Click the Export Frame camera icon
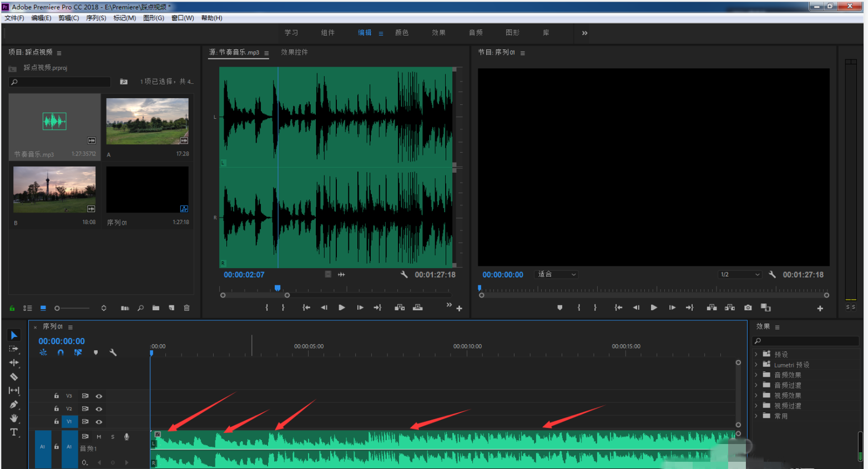Screen dimensions: 868x469 point(748,307)
